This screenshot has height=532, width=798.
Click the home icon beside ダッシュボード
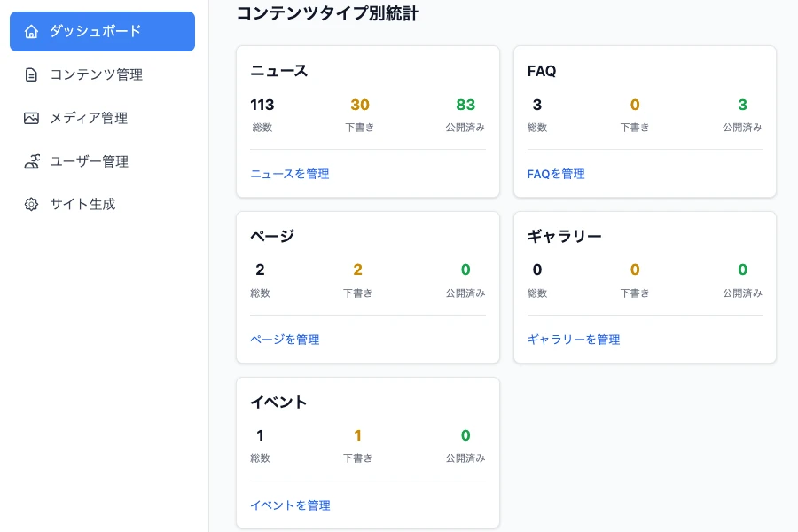(30, 31)
